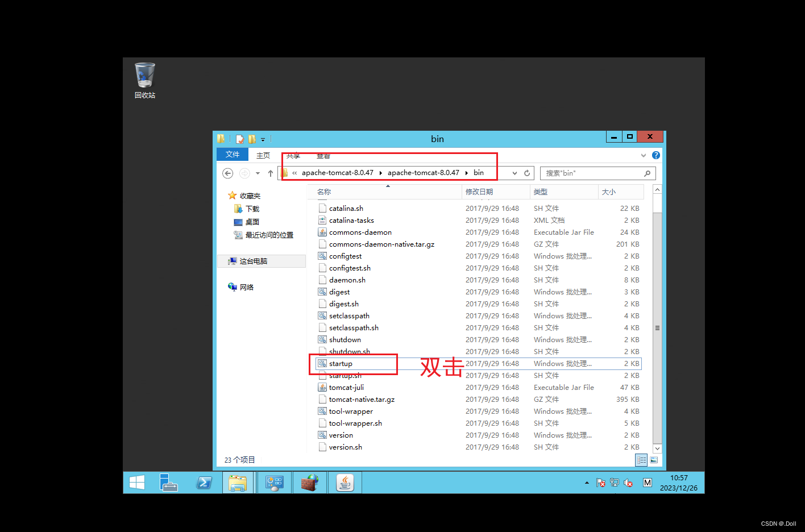Screen dimensions: 805x532
Task: Select 收藏夹 Favorites in navigation pane
Action: click(x=244, y=196)
